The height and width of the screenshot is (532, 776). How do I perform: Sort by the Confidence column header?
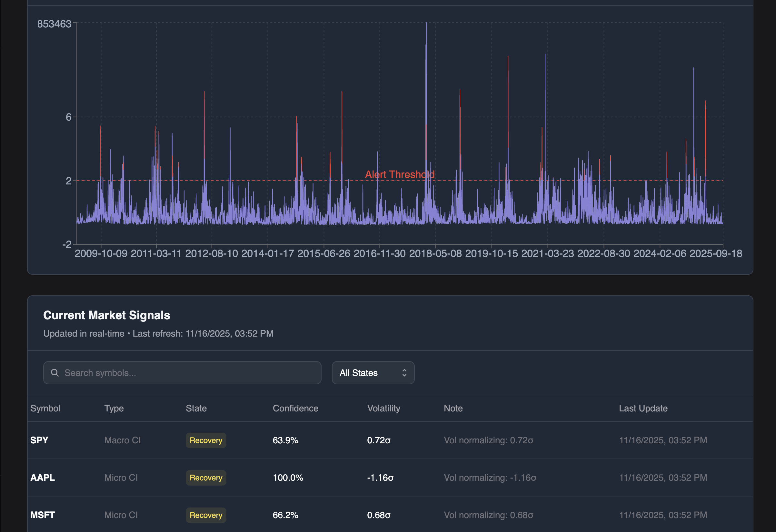tap(295, 408)
